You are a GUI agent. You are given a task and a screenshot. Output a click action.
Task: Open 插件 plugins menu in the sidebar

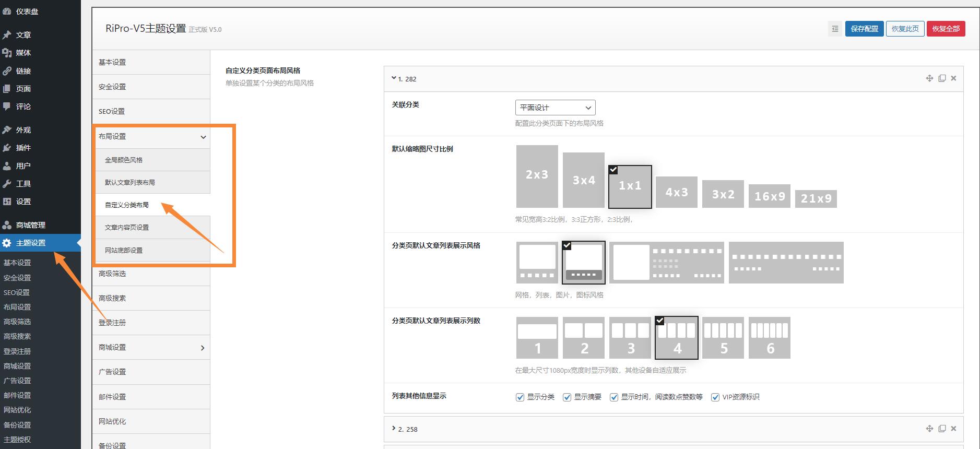pyautogui.click(x=23, y=148)
